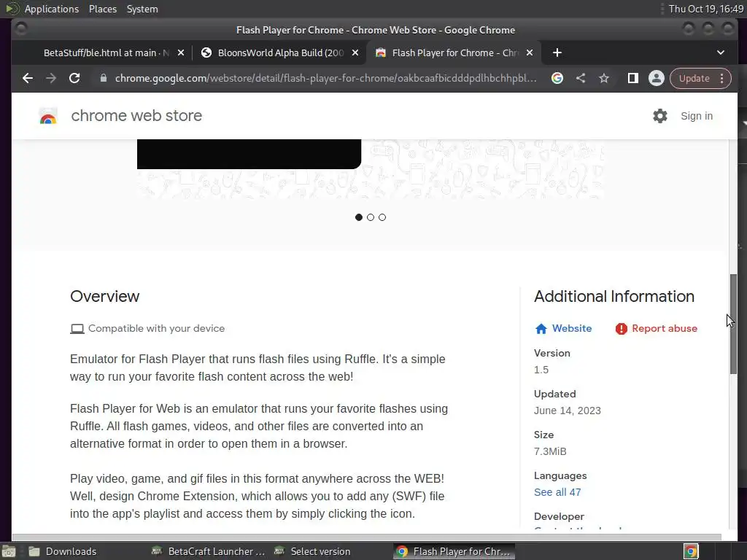This screenshot has height=560, width=747.
Task: Click the address bar URL field
Action: point(326,78)
